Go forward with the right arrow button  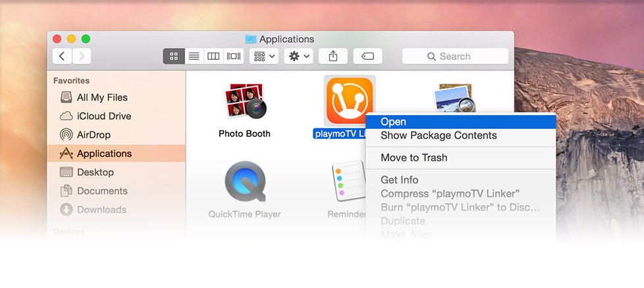(x=82, y=56)
